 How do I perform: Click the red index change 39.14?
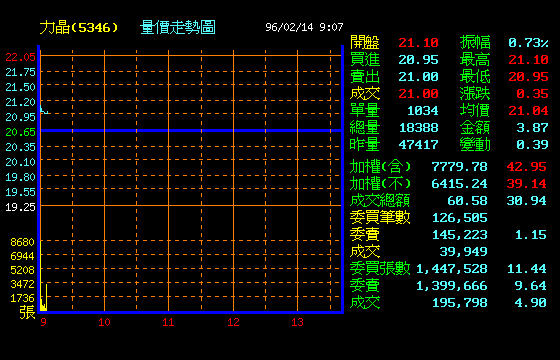click(527, 184)
